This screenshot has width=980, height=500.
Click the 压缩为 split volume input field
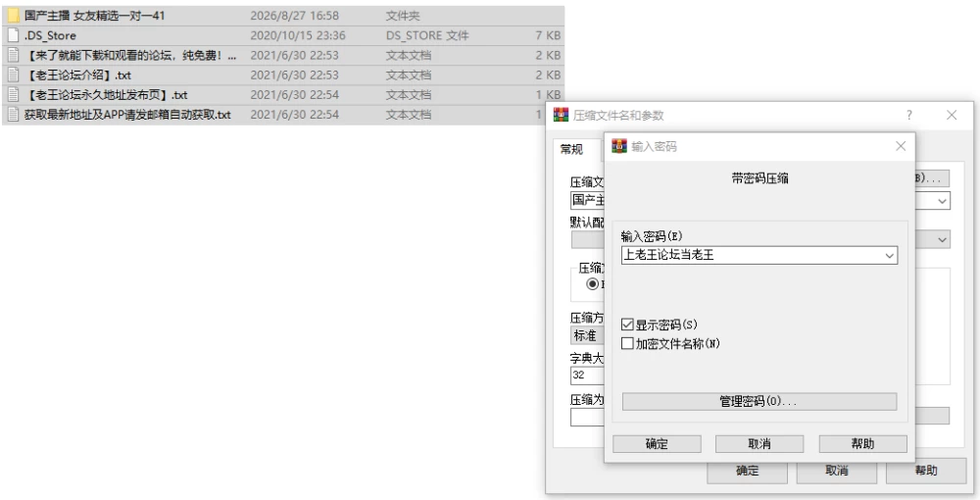pyautogui.click(x=587, y=417)
